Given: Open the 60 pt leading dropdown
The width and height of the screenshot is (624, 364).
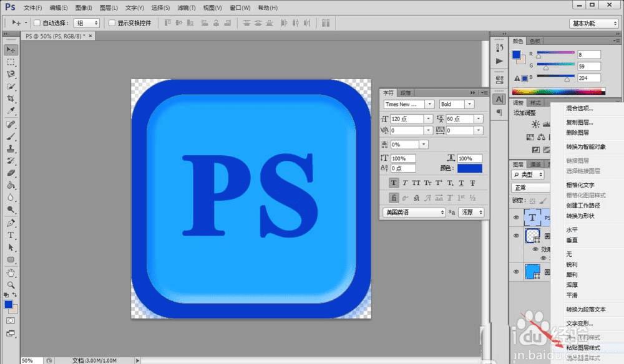Looking at the screenshot, I should pos(479,119).
